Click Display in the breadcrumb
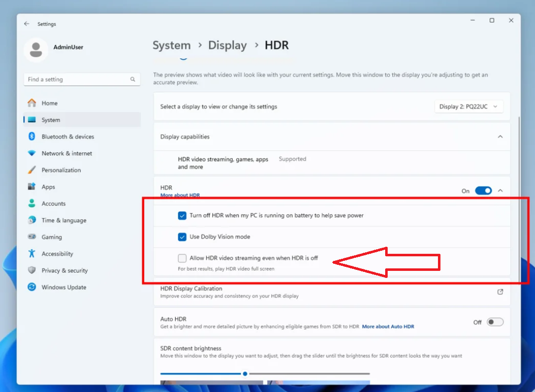The width and height of the screenshot is (535, 392). (227, 45)
